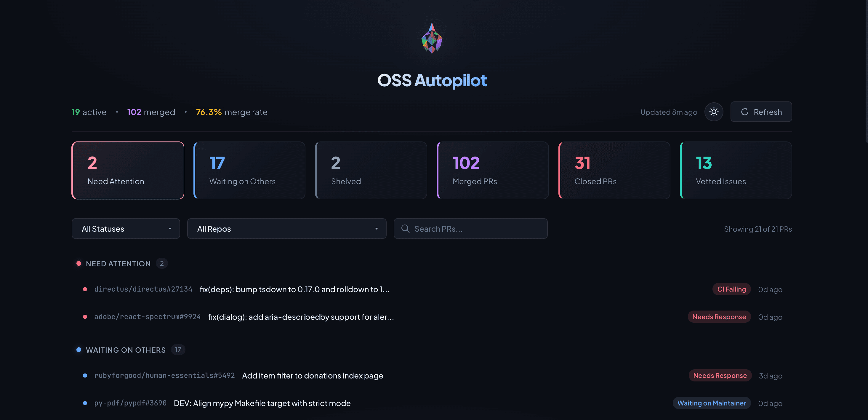The width and height of the screenshot is (868, 420).
Task: Collapse the WAITING ON OTHERS section header
Action: pos(125,350)
